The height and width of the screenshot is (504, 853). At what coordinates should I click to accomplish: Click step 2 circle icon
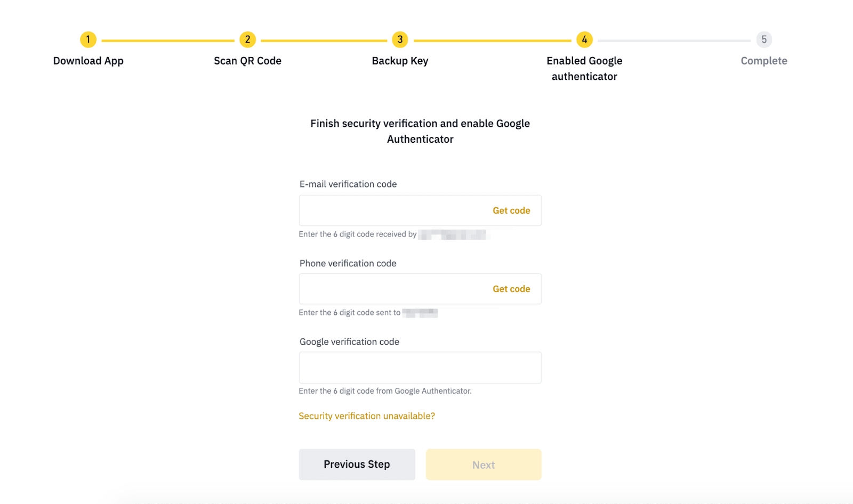tap(247, 39)
